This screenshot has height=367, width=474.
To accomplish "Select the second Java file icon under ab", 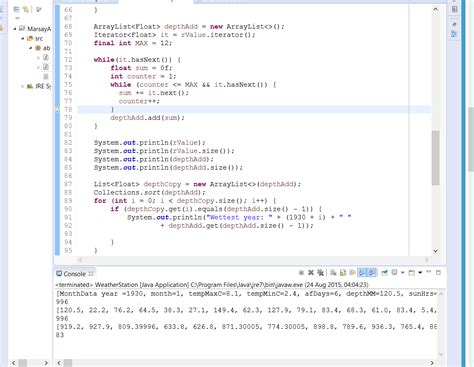I will (x=46, y=67).
